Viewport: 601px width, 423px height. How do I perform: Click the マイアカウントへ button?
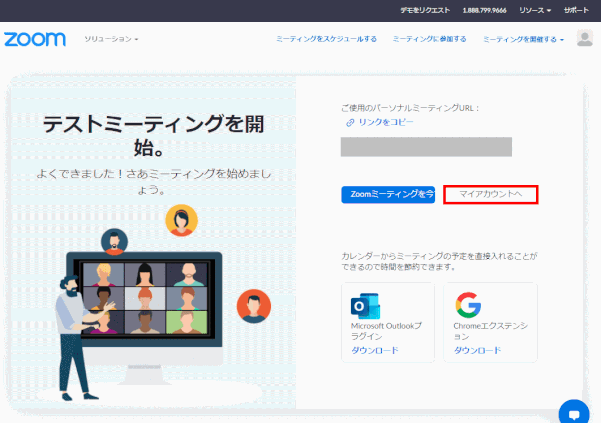[491, 195]
